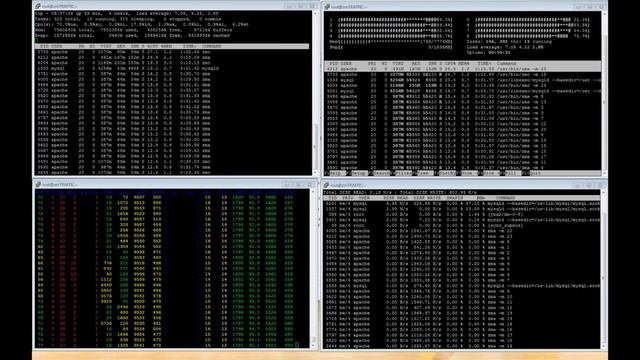Choose F4 Filter in htop bar
Screen dimensions: 640x360
point(402,173)
